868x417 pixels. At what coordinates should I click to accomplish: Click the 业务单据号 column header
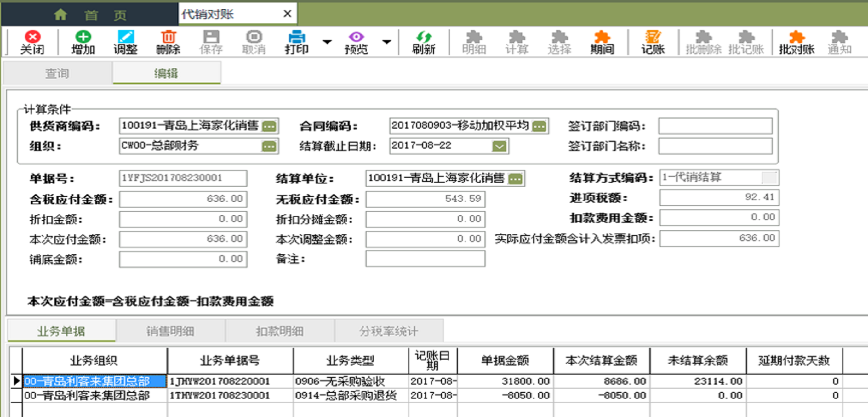230,361
